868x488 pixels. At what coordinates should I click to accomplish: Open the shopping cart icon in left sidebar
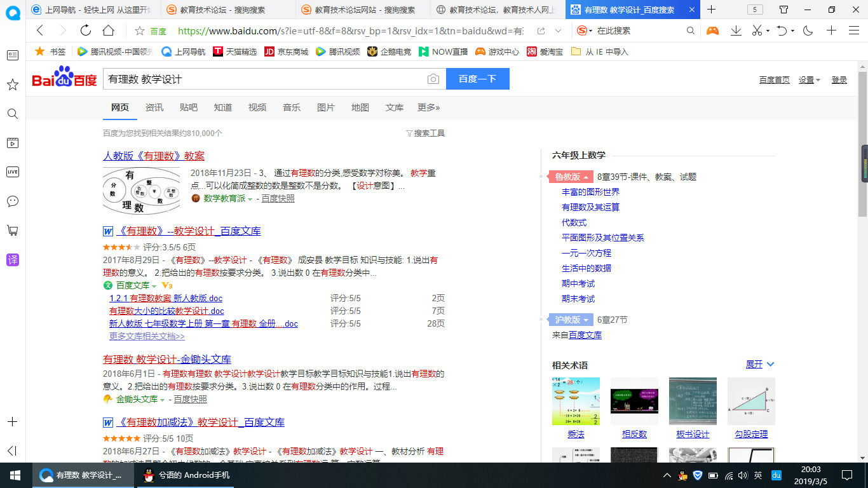point(12,230)
